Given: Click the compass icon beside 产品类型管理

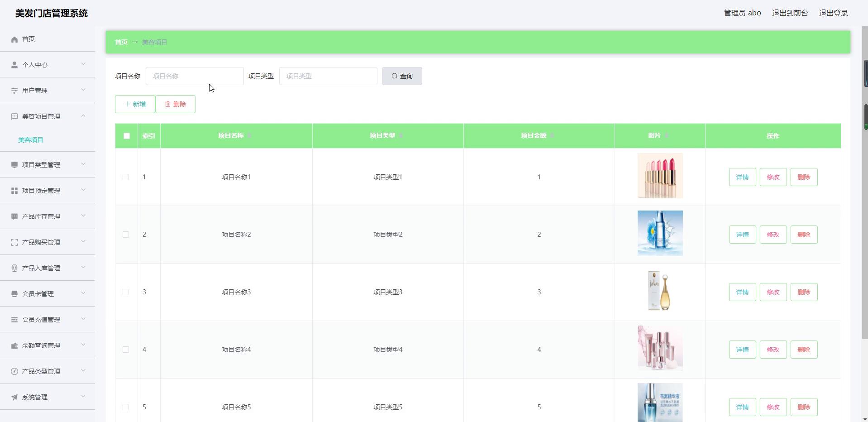Looking at the screenshot, I should 14,372.
